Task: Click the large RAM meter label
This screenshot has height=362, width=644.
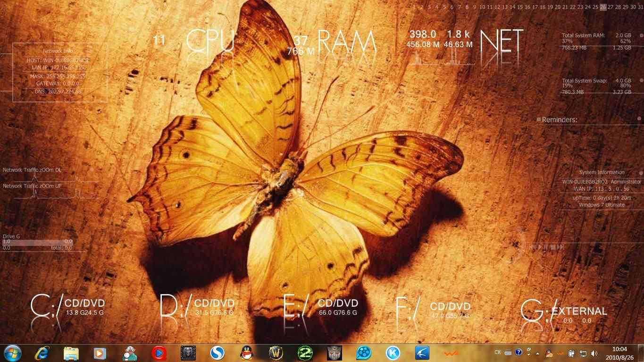Action: click(347, 41)
